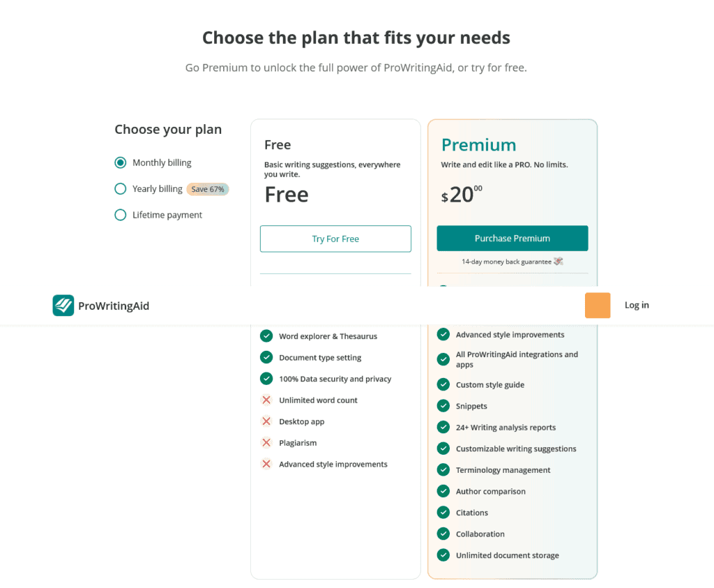Image resolution: width=714 pixels, height=588 pixels.
Task: Click the ProWritingAid logo icon
Action: [x=63, y=305]
